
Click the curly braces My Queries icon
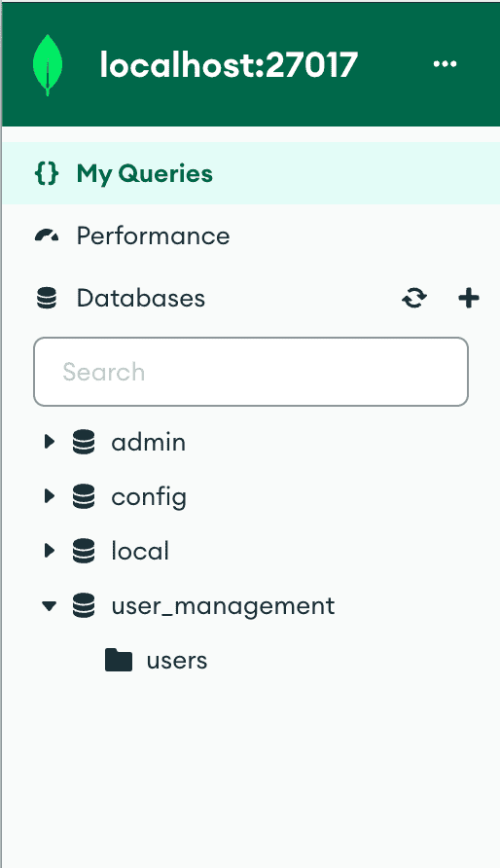coord(47,173)
